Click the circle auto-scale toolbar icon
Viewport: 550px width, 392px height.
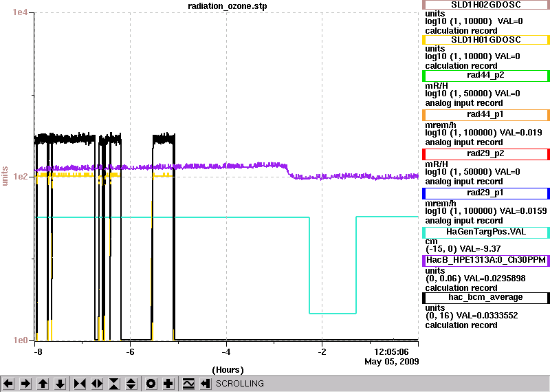(151, 384)
